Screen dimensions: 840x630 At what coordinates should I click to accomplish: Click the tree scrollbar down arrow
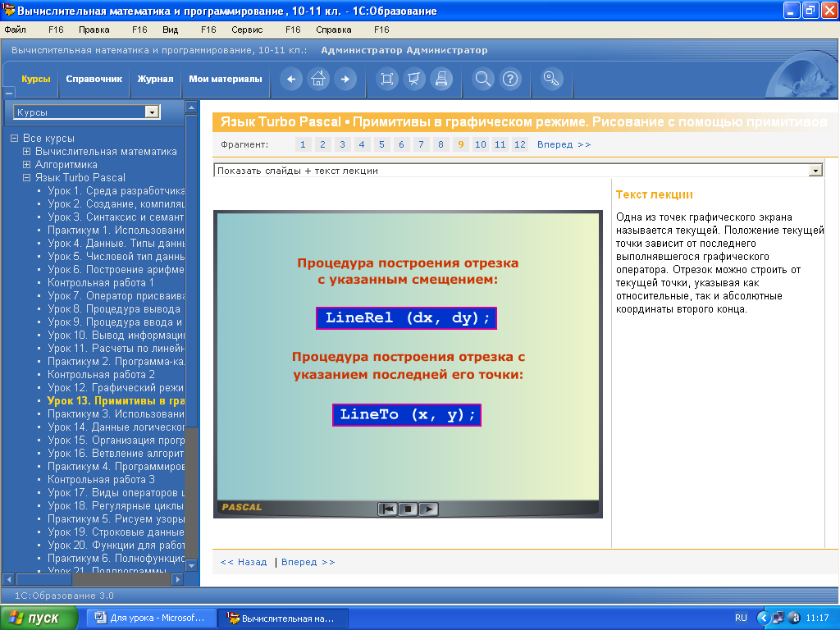click(191, 564)
